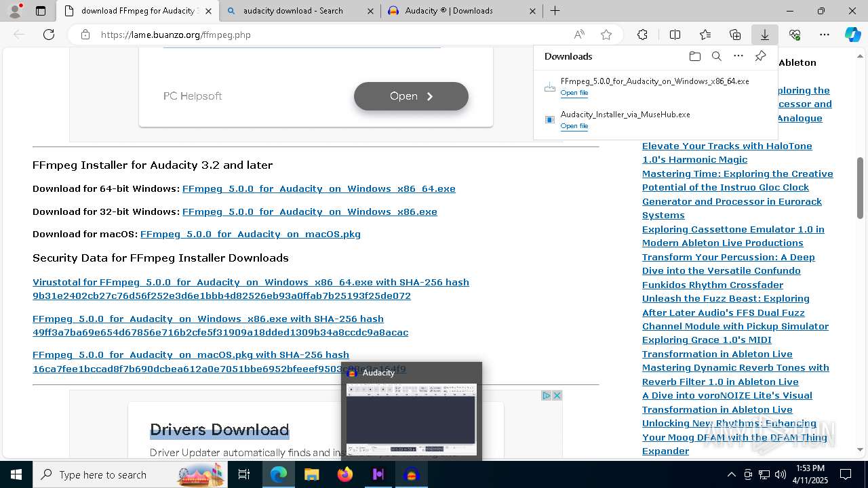Click the address bar URL field
868x488 pixels.
click(x=332, y=35)
